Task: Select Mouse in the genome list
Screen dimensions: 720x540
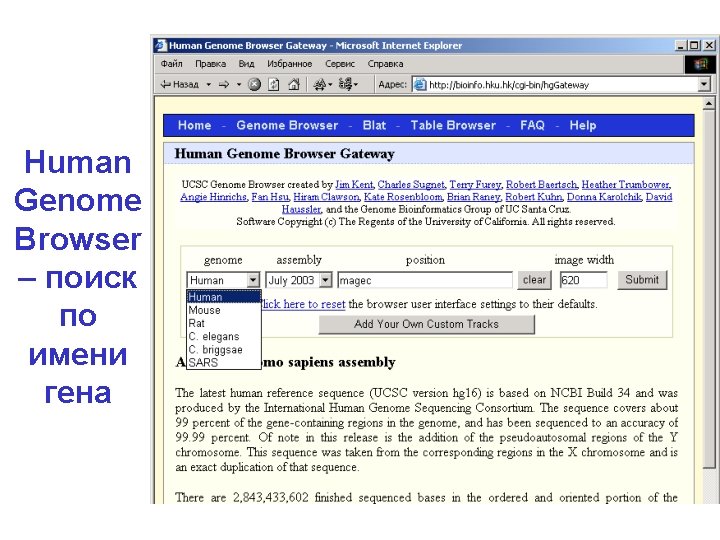Action: pyautogui.click(x=224, y=310)
